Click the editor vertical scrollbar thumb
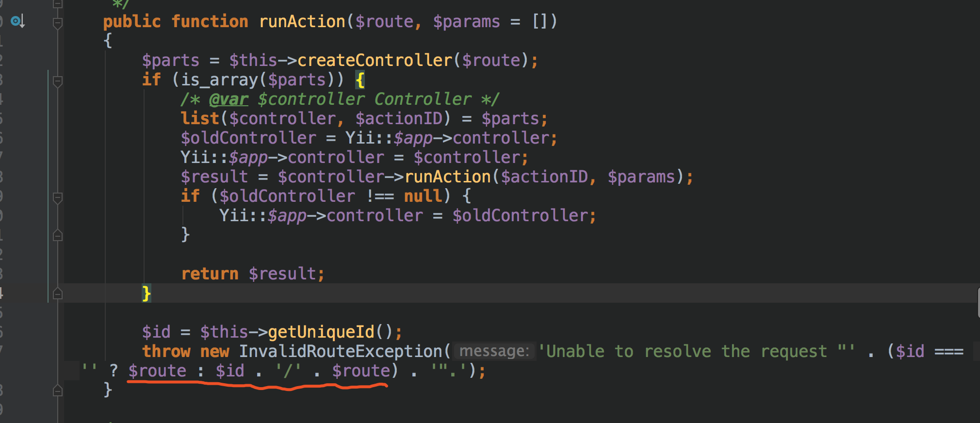The height and width of the screenshot is (423, 980). tap(978, 303)
